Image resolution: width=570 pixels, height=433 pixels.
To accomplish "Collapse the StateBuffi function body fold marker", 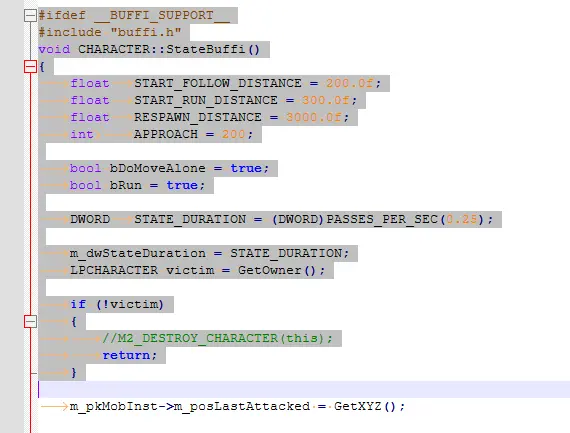I will coord(30,66).
